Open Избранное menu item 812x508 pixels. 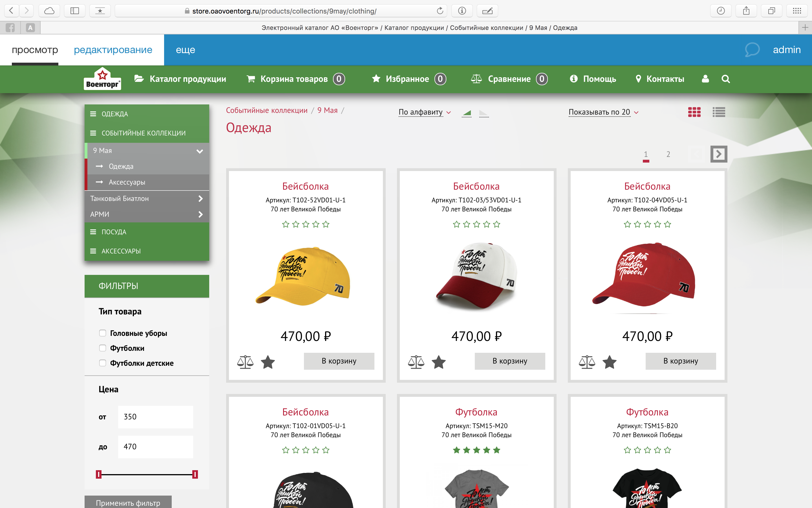(x=409, y=79)
